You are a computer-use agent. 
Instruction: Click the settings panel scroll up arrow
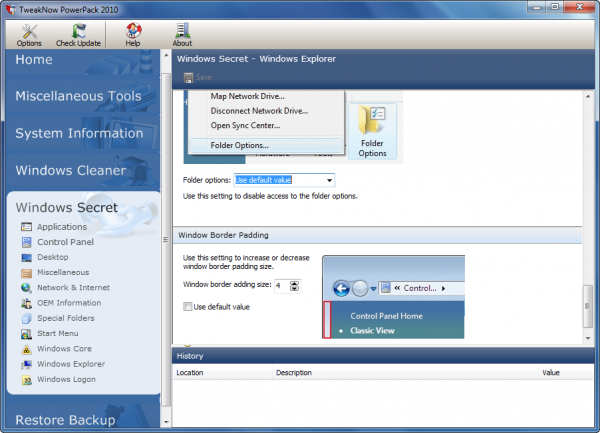point(588,96)
